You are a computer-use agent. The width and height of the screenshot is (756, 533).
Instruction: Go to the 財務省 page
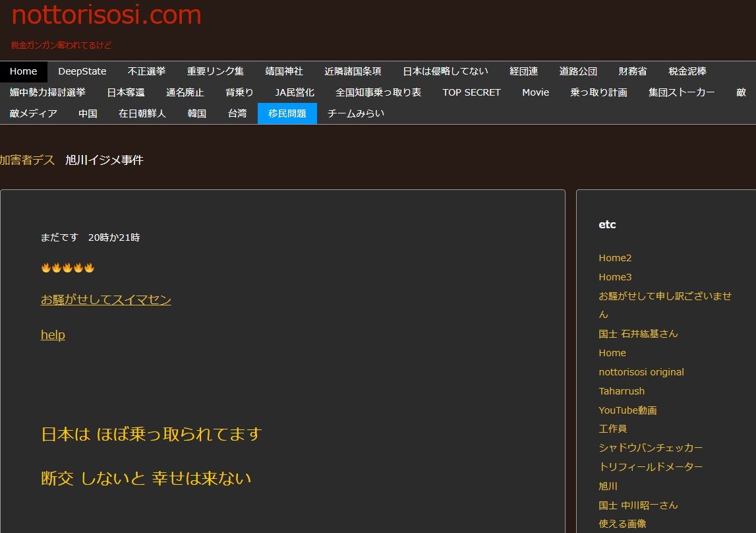[x=632, y=71]
